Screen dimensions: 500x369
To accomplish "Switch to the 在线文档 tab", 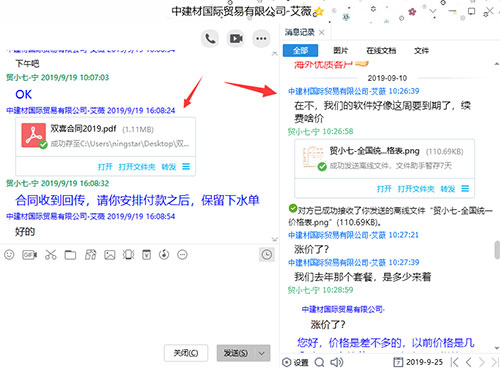I will (381, 51).
